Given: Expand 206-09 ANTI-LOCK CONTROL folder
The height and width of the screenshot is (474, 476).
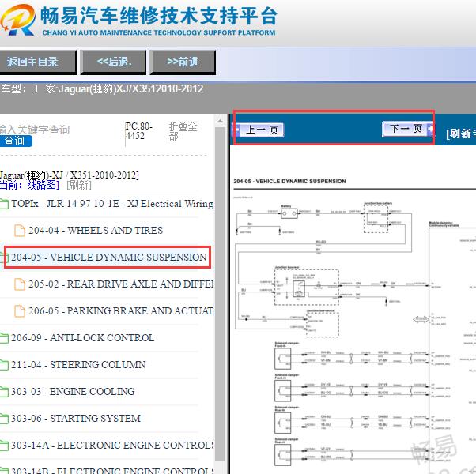Looking at the screenshot, I should click(82, 338).
